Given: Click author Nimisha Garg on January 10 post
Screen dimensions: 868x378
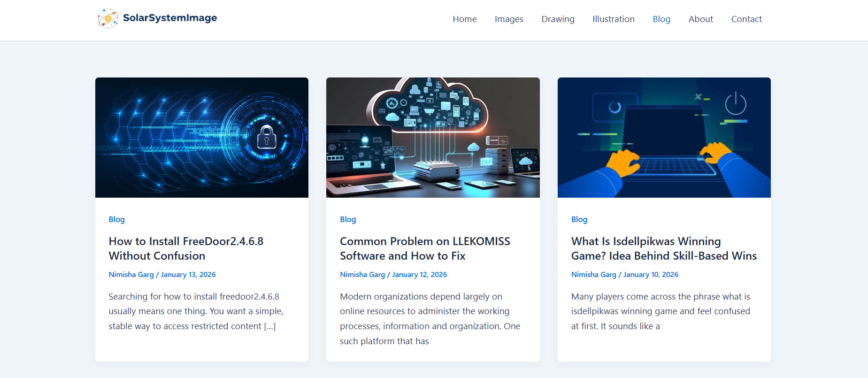Looking at the screenshot, I should point(593,275).
